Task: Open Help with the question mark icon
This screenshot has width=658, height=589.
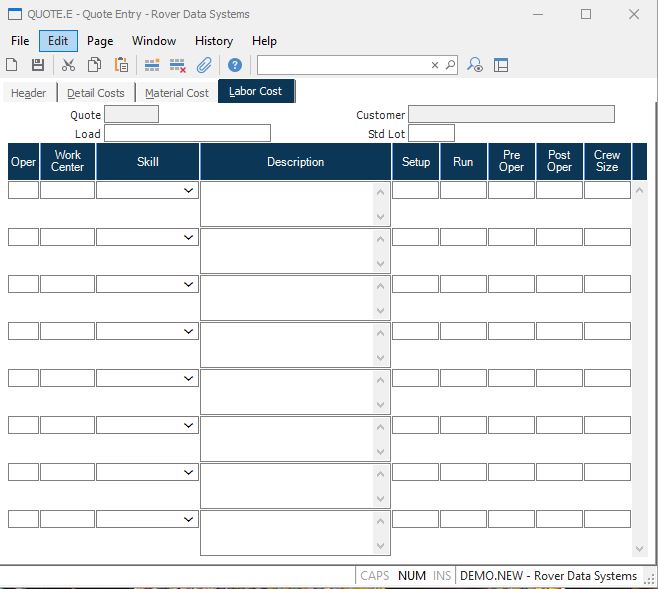Action: pyautogui.click(x=235, y=65)
